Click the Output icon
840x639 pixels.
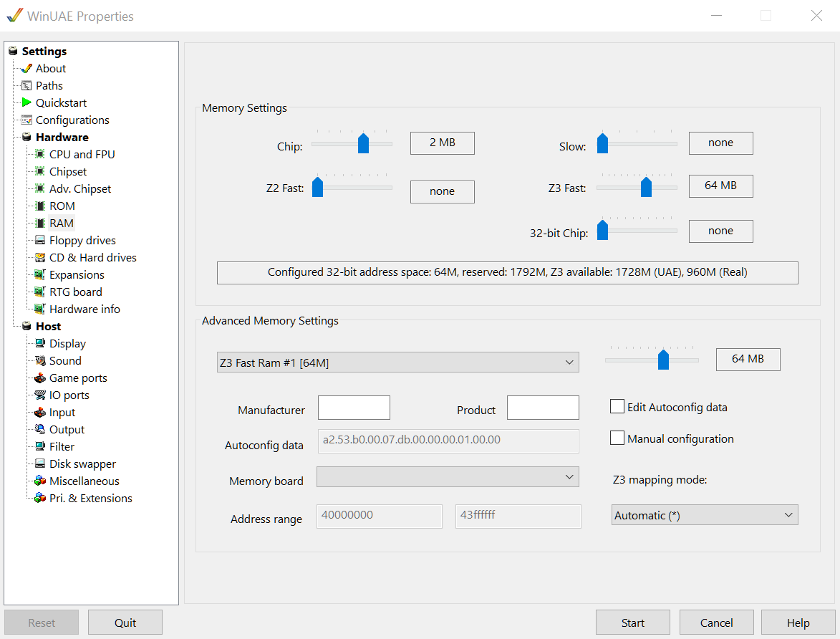point(39,429)
